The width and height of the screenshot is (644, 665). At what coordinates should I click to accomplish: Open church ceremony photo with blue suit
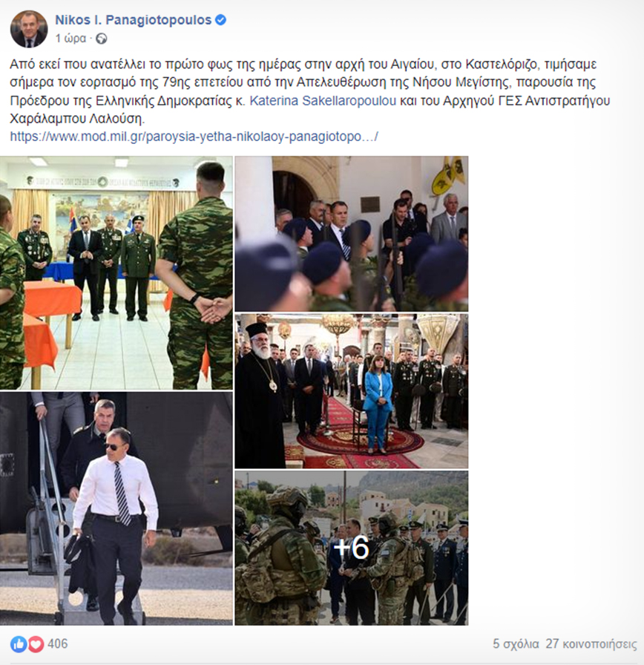[352, 391]
